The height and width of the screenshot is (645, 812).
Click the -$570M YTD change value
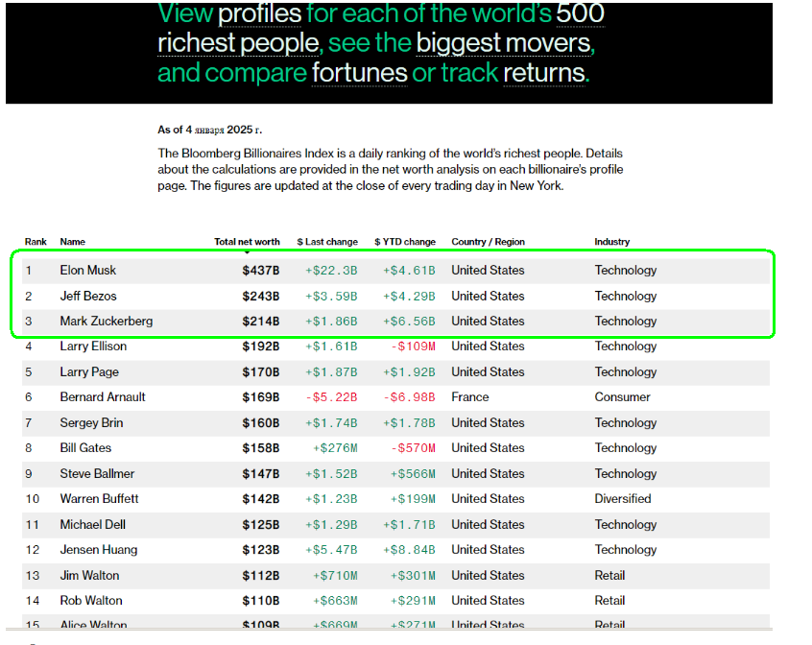click(x=413, y=448)
